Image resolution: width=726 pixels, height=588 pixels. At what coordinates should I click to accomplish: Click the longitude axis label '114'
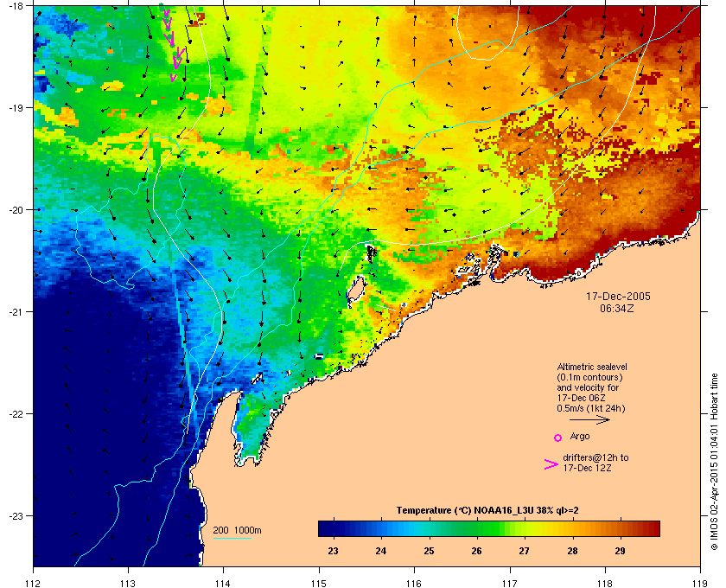pos(223,584)
